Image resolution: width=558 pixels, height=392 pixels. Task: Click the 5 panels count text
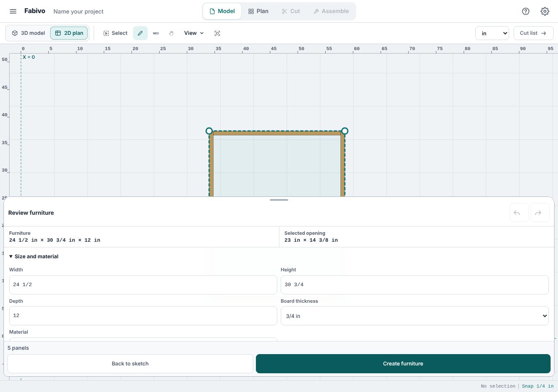pyautogui.click(x=18, y=348)
